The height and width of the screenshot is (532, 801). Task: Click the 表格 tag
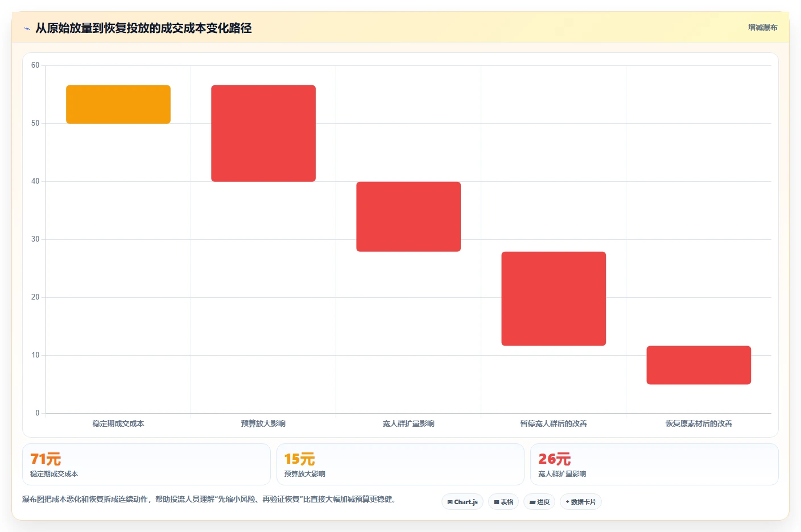click(503, 502)
